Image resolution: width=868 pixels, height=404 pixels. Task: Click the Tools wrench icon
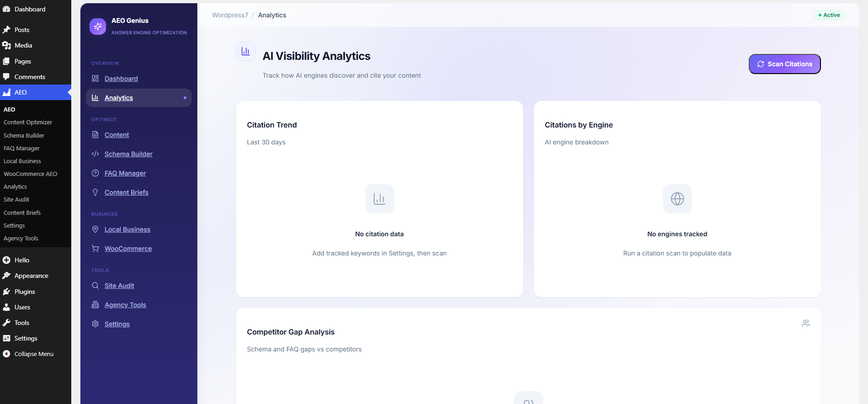[6, 323]
